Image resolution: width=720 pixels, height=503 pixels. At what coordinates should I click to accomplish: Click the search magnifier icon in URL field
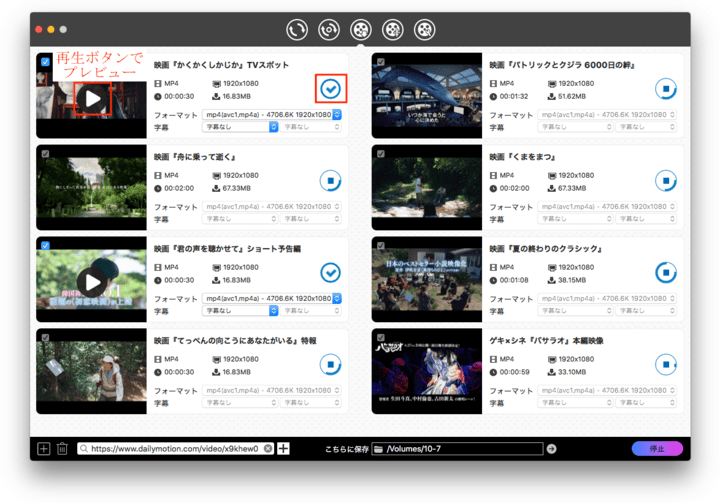(84, 449)
